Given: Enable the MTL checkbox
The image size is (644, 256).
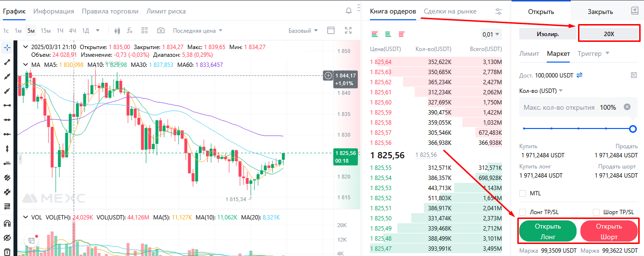Looking at the screenshot, I should 523,193.
